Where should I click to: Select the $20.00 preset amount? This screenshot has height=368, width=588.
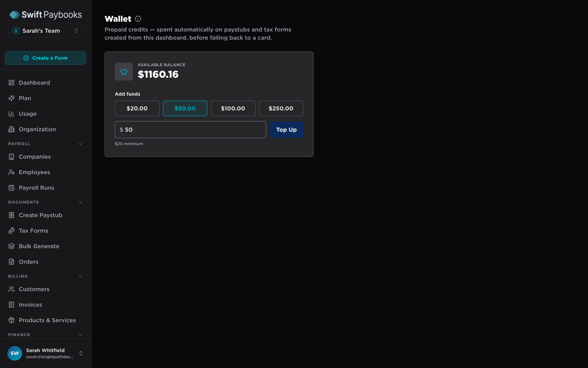tap(137, 108)
